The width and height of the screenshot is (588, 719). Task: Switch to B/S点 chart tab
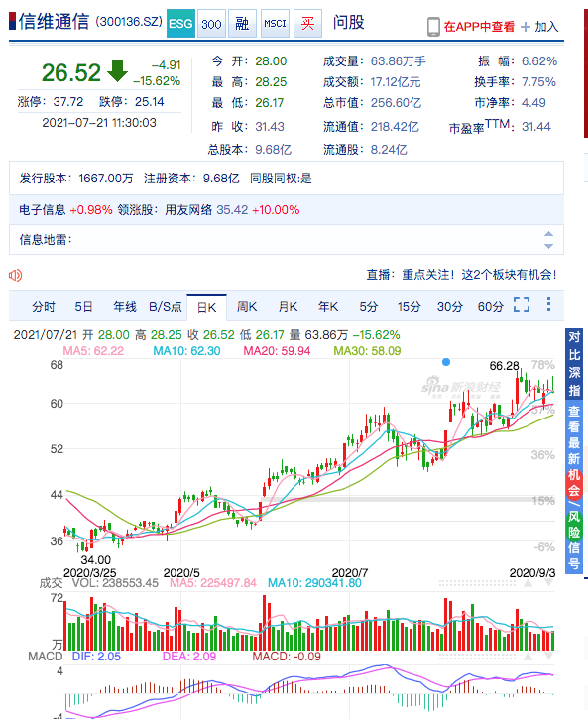[165, 306]
